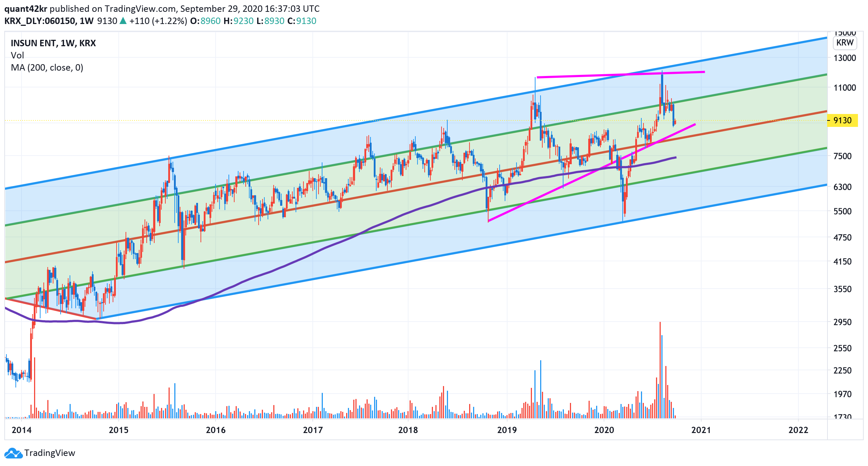Click the 2018 label on time axis
Viewport: 868px width, 466px height.
pyautogui.click(x=408, y=430)
